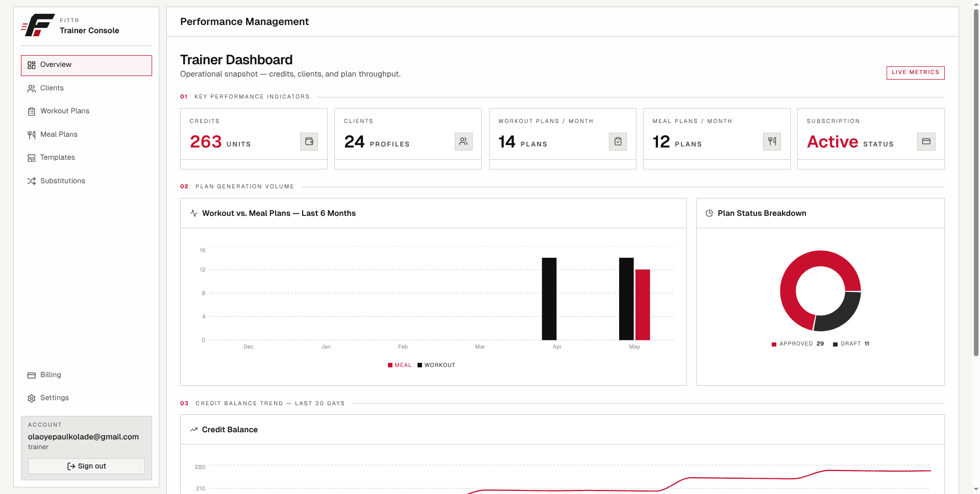Click the pie chart icon beside Plan Status Breakdown
The height and width of the screenshot is (494, 980).
pos(709,213)
